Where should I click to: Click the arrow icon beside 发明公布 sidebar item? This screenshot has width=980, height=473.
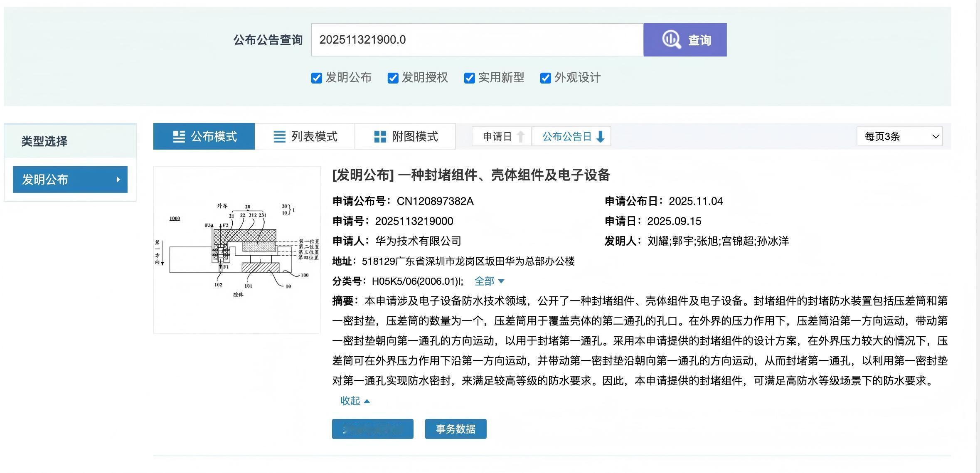click(118, 180)
